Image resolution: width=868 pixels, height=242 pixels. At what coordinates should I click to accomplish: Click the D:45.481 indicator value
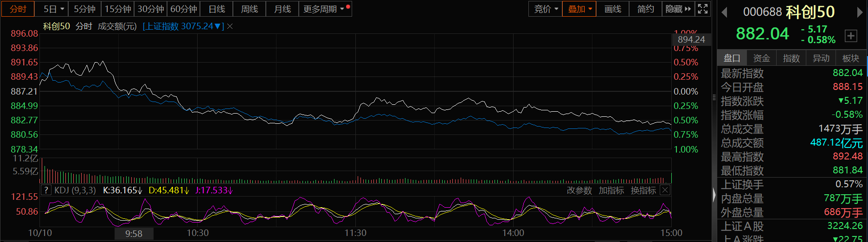169,190
